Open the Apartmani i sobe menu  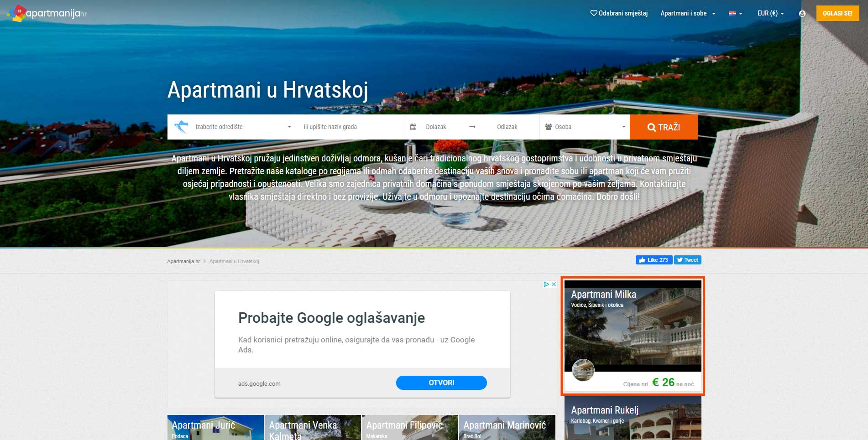[x=688, y=14]
